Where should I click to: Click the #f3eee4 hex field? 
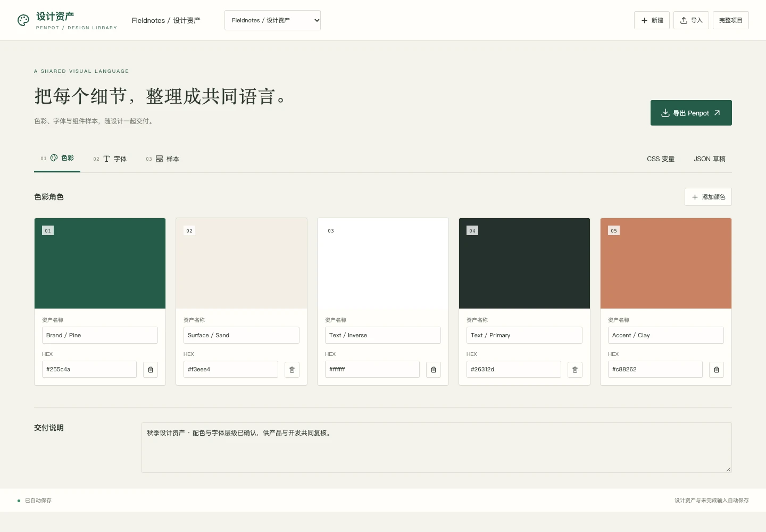pyautogui.click(x=231, y=369)
